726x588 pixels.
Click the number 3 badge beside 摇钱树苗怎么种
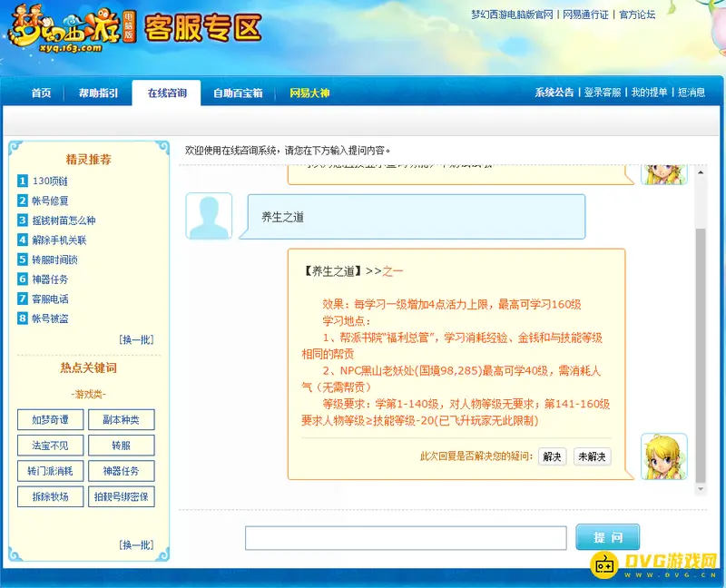pos(23,220)
